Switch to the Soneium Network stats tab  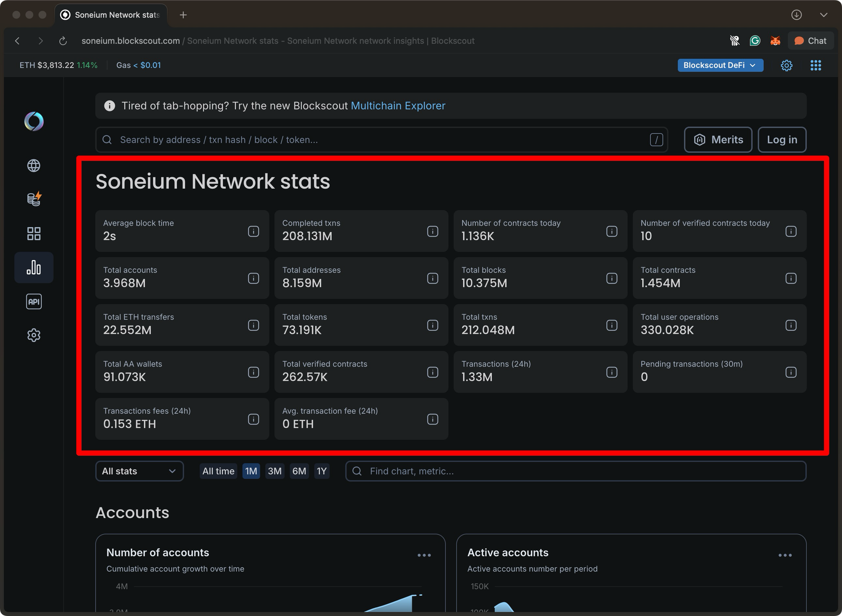pos(111,15)
